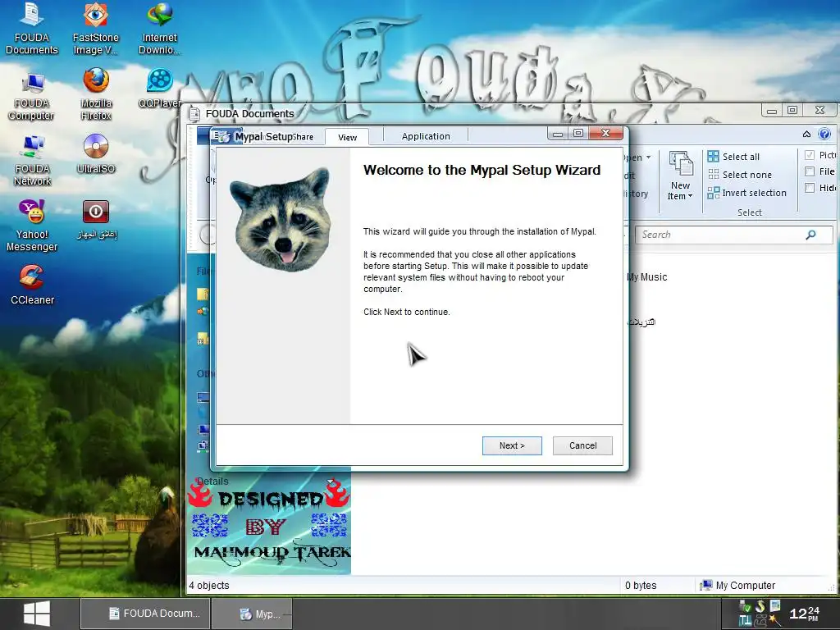Click the USB safely-remove tray icon
This screenshot has width=840, height=630.
click(745, 607)
